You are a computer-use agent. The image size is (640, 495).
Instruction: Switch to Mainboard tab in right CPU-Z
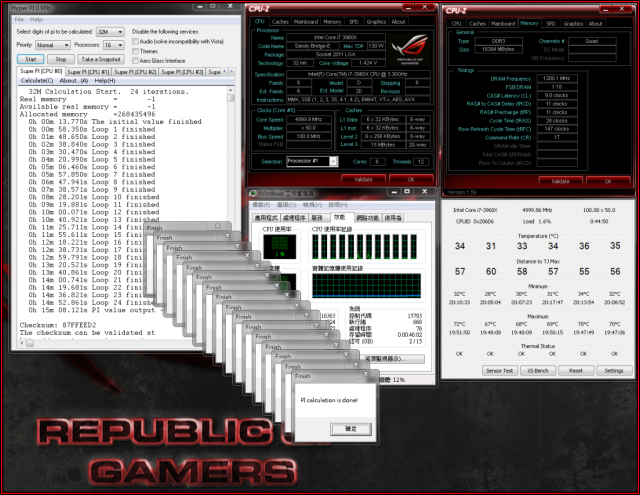click(503, 24)
